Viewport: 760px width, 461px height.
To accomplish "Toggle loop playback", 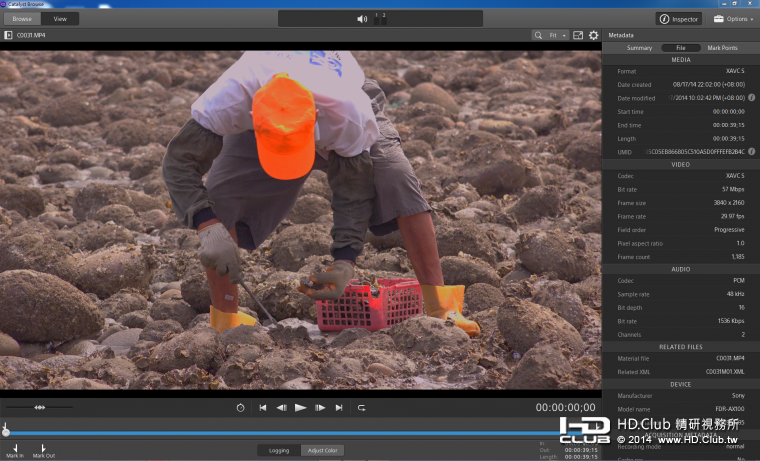I will pyautogui.click(x=362, y=408).
